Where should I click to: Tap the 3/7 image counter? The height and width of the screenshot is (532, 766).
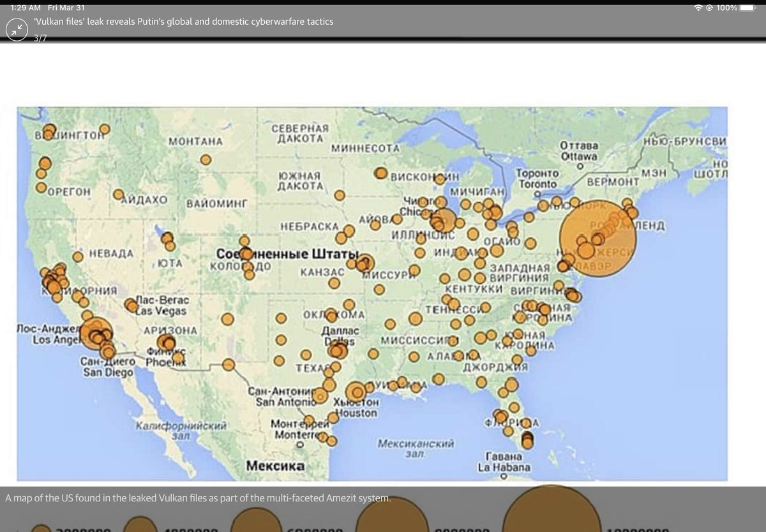[41, 38]
